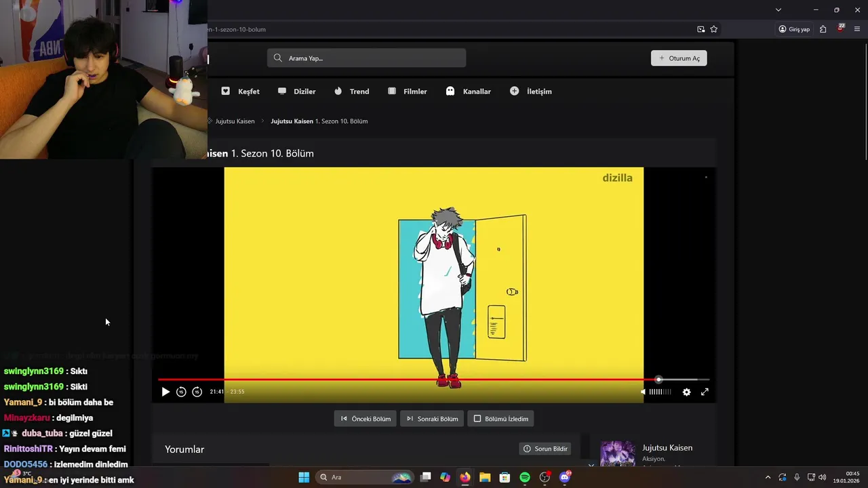Bookmark page with the star icon
Viewport: 868px width, 488px height.
coord(714,29)
